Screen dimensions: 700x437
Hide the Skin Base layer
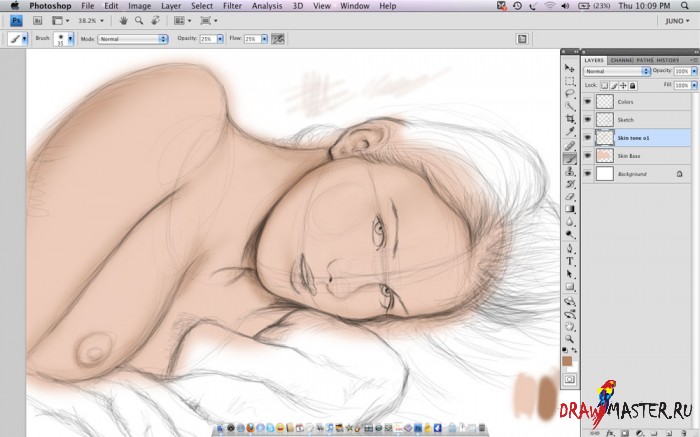588,156
